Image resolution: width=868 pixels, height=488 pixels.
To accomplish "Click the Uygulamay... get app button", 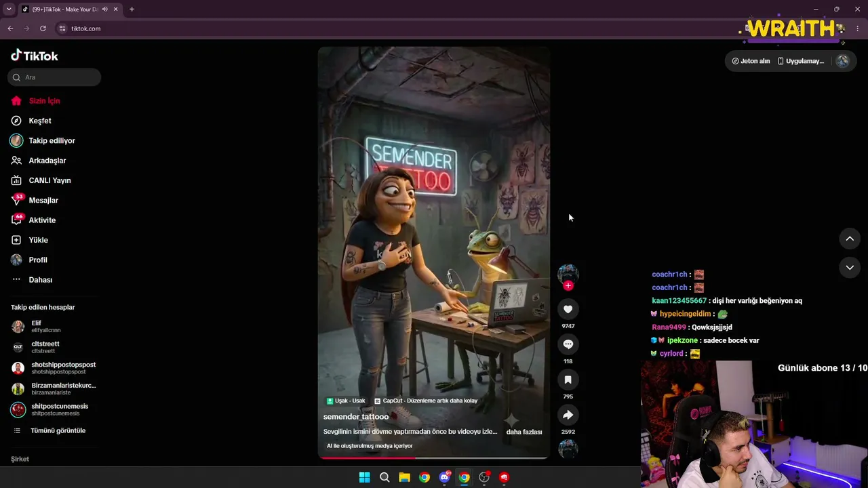I will pos(801,61).
